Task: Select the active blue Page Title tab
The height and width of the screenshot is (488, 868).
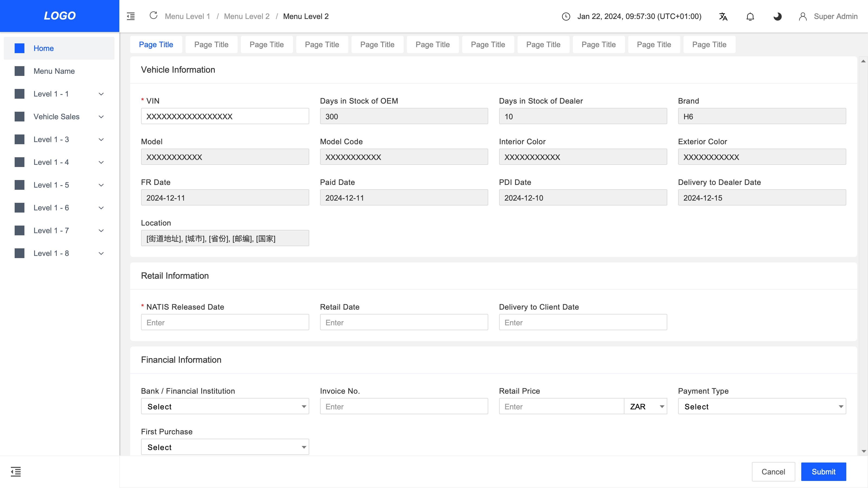Action: [x=156, y=44]
